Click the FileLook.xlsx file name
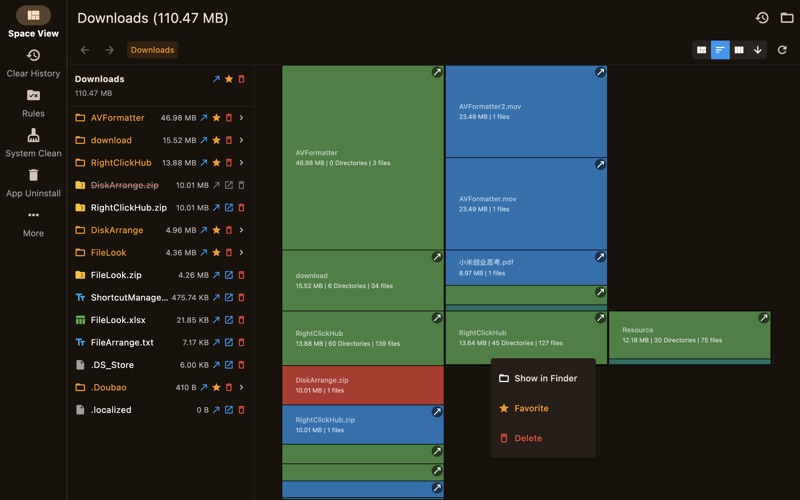Screen dimensions: 800x500 coord(118,320)
